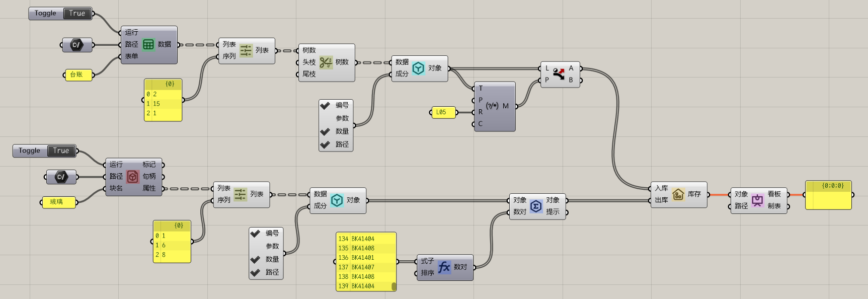Click the sigma icon on the 对象/数对 component
The height and width of the screenshot is (299, 868).
click(536, 206)
